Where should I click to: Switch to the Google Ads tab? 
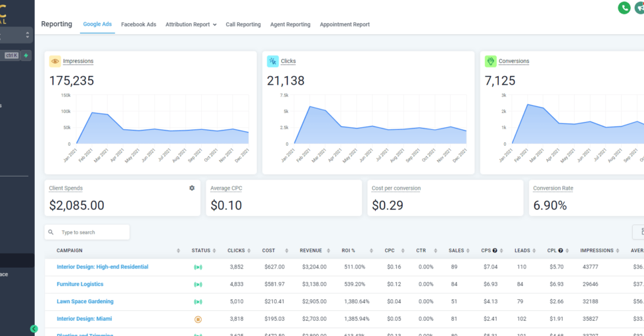pyautogui.click(x=97, y=24)
